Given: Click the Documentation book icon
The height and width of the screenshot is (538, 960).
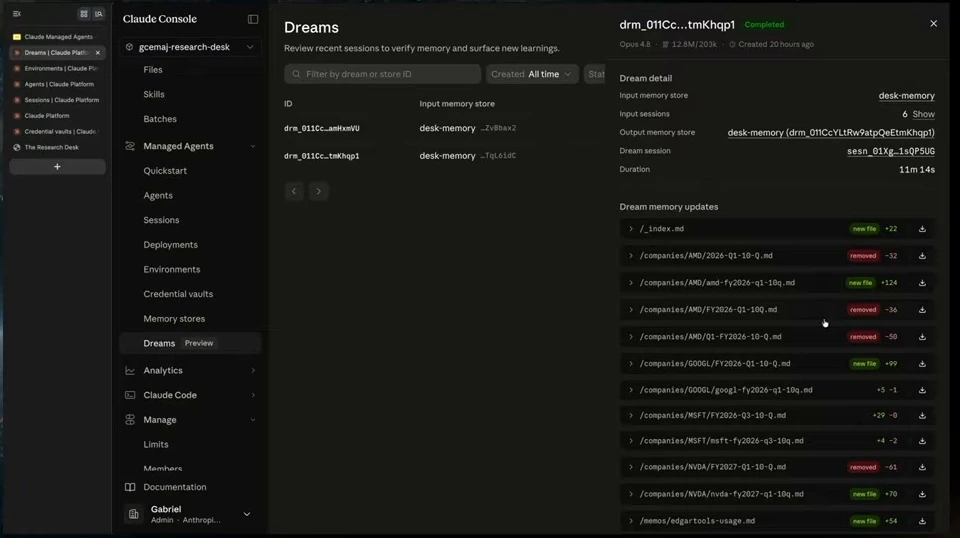Looking at the screenshot, I should pos(130,487).
